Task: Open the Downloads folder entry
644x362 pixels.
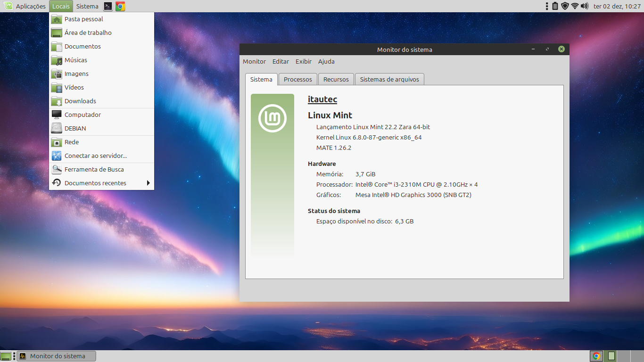Action: click(80, 101)
